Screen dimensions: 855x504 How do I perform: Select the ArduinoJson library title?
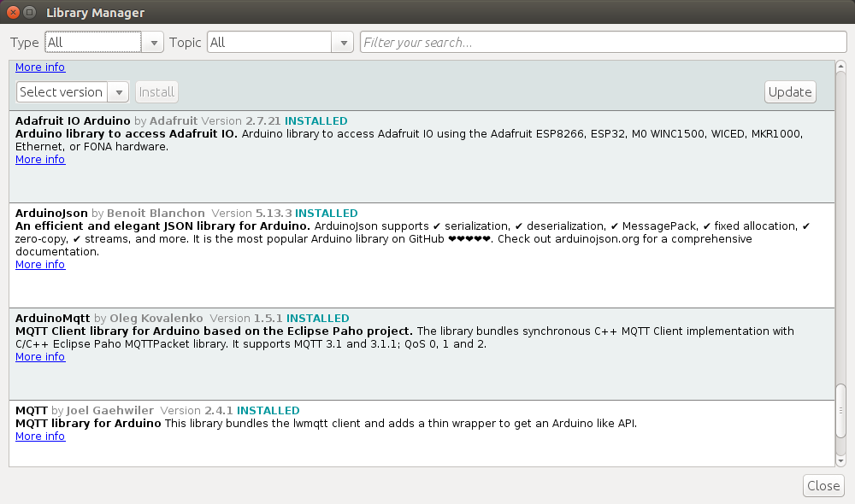coord(51,213)
